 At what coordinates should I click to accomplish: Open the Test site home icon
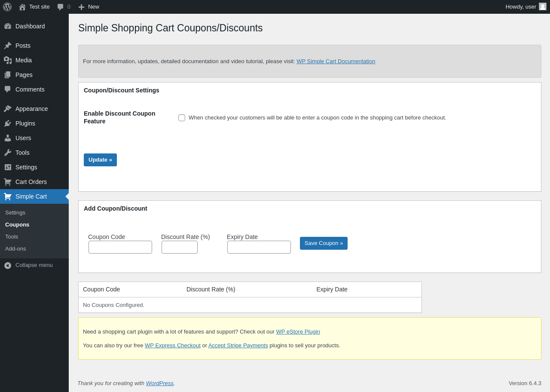click(x=22, y=7)
